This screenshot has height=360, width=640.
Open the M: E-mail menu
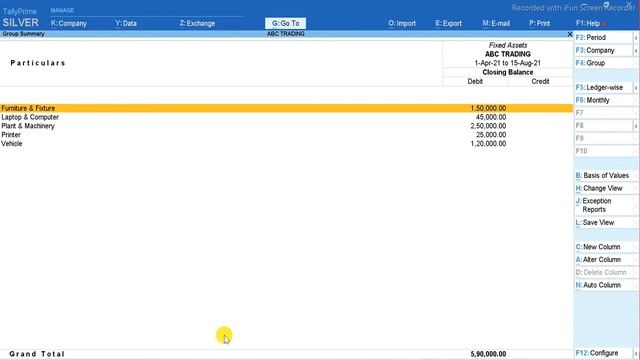click(496, 23)
